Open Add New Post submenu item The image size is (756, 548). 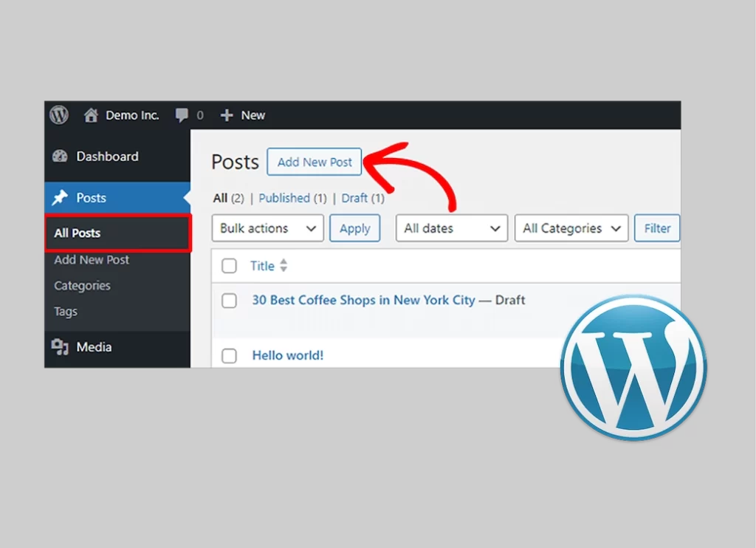pos(92,259)
